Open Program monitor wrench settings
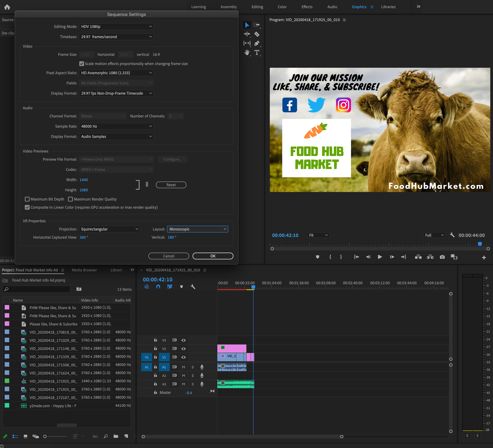The height and width of the screenshot is (448, 493). pos(452,235)
